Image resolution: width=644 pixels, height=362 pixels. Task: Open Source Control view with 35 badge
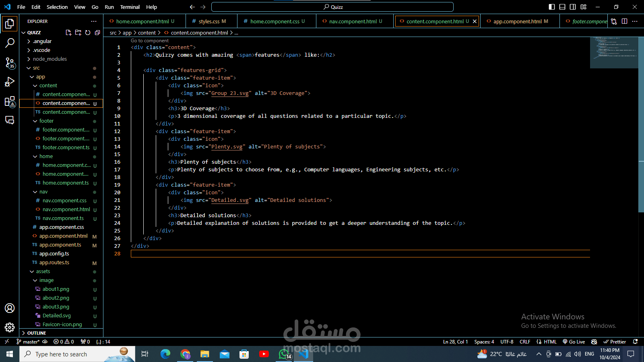tap(10, 62)
